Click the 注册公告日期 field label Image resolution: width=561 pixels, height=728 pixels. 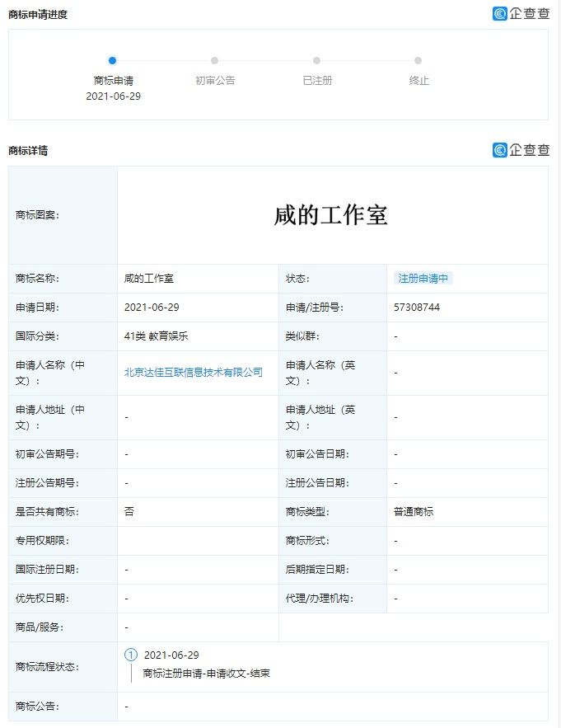[x=317, y=483]
